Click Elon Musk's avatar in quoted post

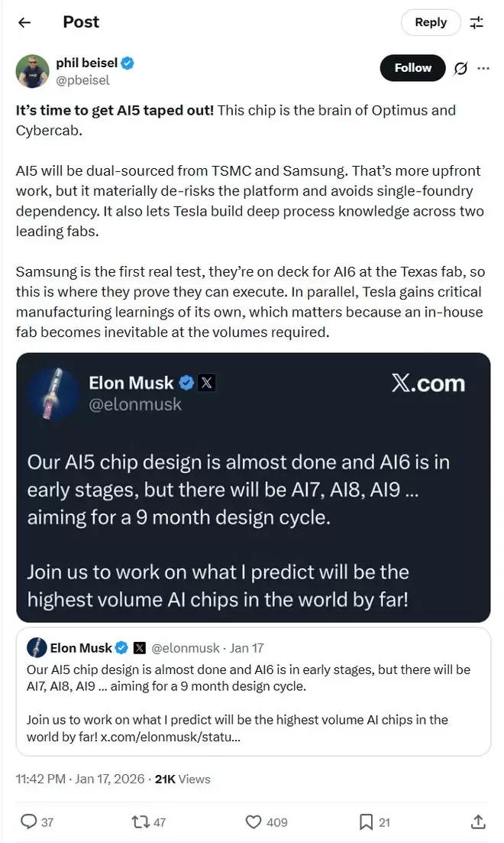(x=37, y=648)
